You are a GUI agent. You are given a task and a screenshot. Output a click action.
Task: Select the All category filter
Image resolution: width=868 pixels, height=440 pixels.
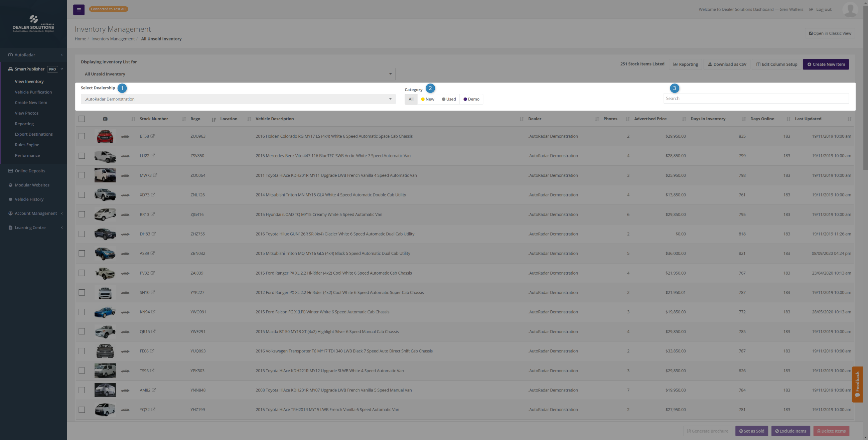[x=411, y=99]
